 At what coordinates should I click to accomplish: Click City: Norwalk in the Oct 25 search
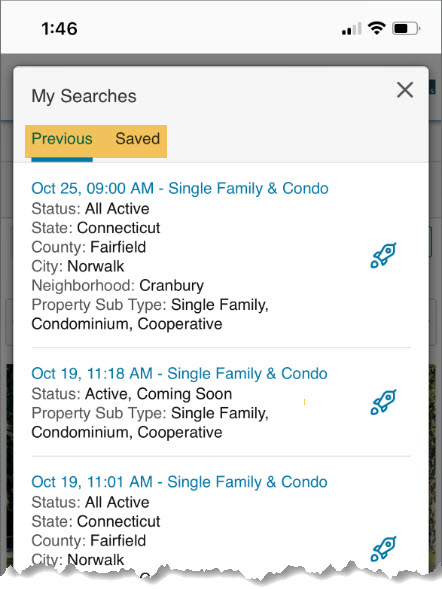[78, 266]
